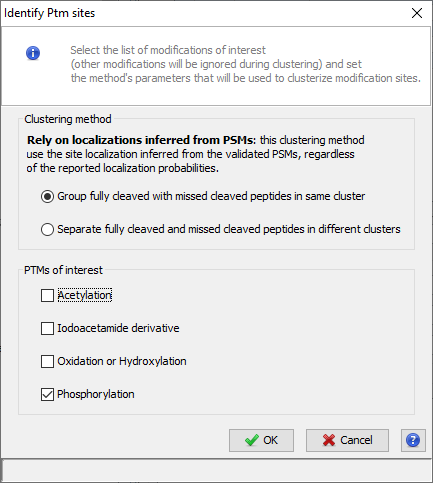Image resolution: width=433 pixels, height=483 pixels.
Task: Tick the Oxidation or Hydroxylation checkbox
Action: click(47, 361)
